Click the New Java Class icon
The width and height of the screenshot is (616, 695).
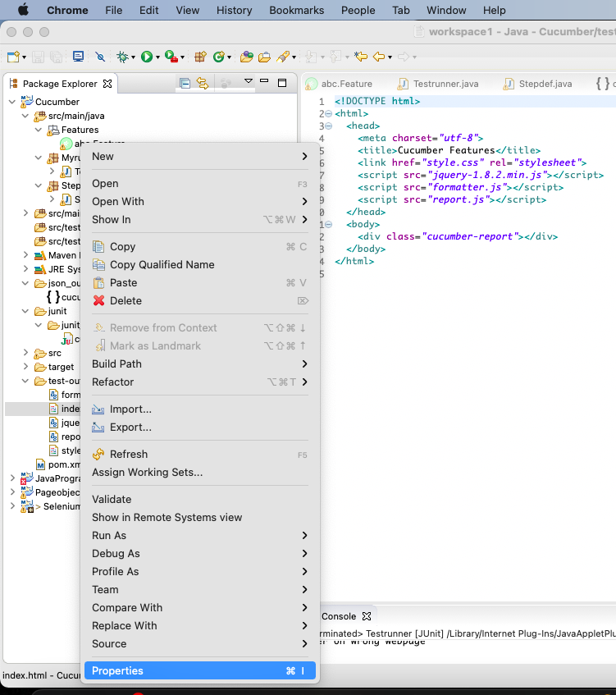[x=219, y=57]
